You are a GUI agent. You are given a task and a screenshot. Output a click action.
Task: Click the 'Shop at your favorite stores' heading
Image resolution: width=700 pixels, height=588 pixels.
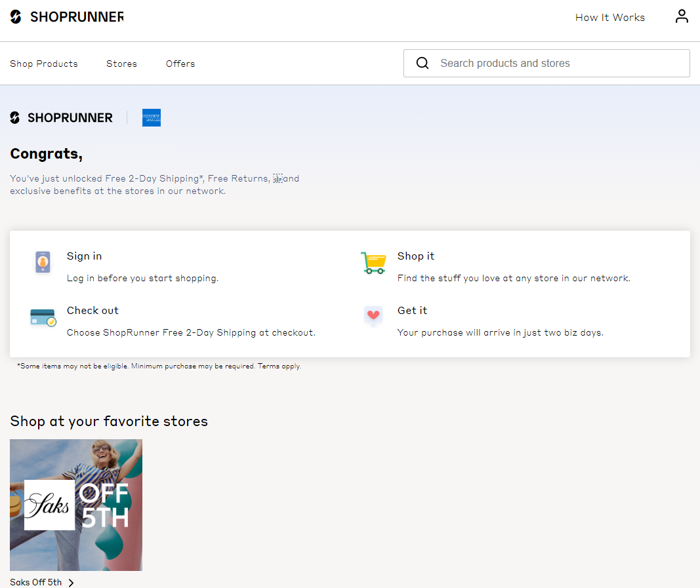pyautogui.click(x=109, y=421)
